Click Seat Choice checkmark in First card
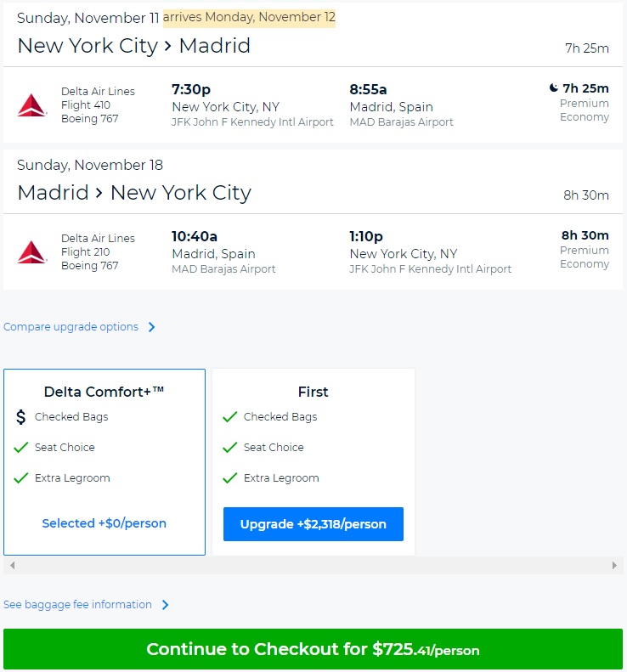Screen dimensions: 627x672 [229, 448]
